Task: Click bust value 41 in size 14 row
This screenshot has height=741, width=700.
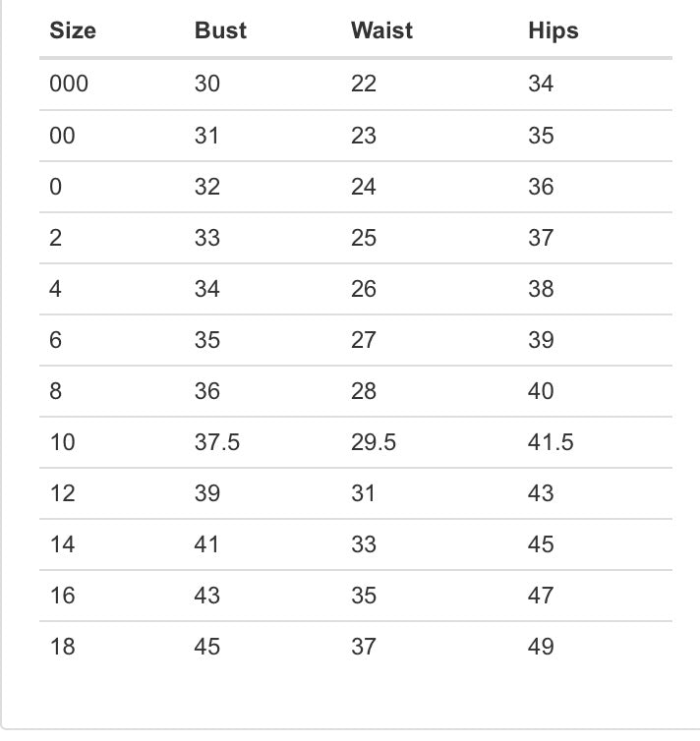Action: (207, 544)
